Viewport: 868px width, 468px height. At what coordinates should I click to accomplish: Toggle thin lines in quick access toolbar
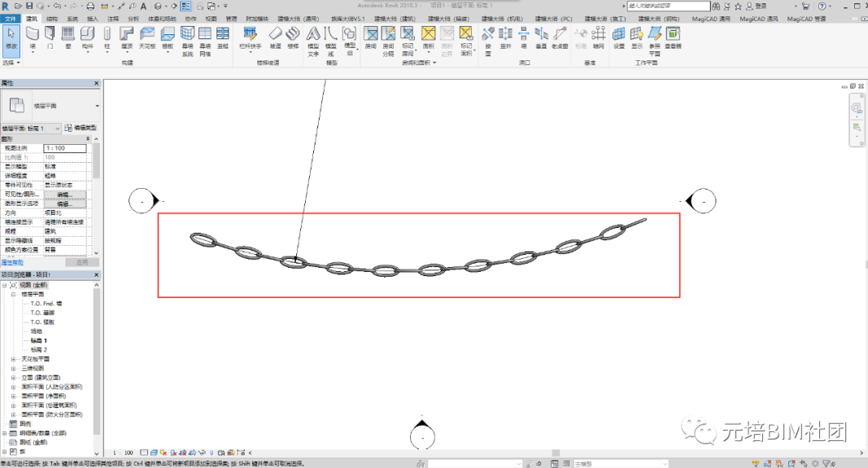(x=185, y=6)
